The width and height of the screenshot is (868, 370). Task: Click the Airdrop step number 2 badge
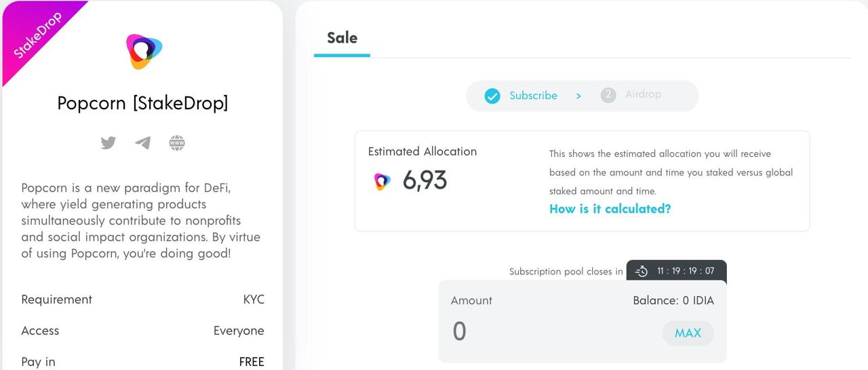[608, 95]
